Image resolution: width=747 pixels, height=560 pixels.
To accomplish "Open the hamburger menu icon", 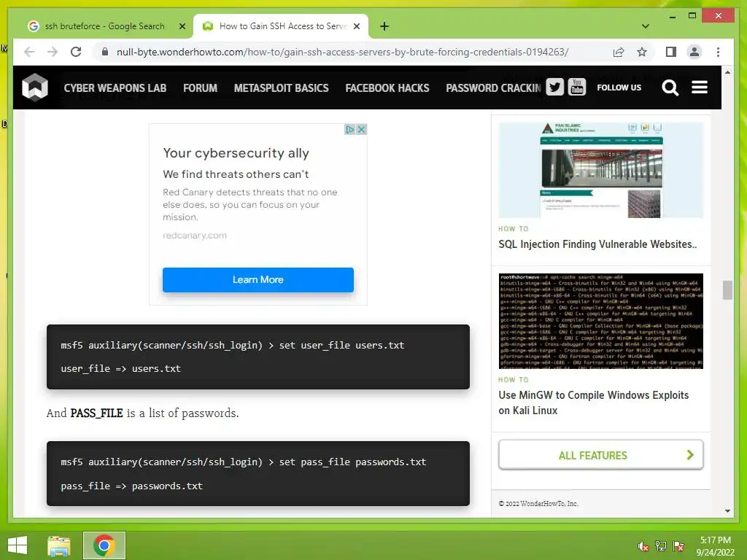I will (x=700, y=87).
